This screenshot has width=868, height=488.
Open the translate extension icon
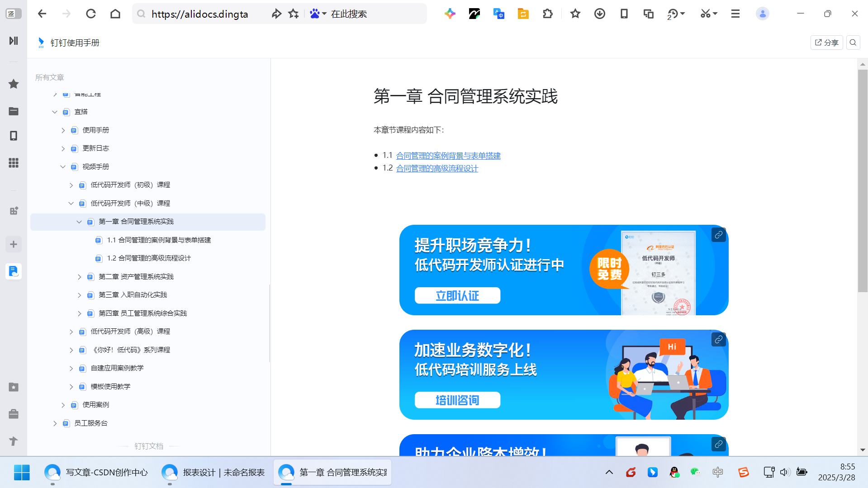pyautogui.click(x=499, y=14)
